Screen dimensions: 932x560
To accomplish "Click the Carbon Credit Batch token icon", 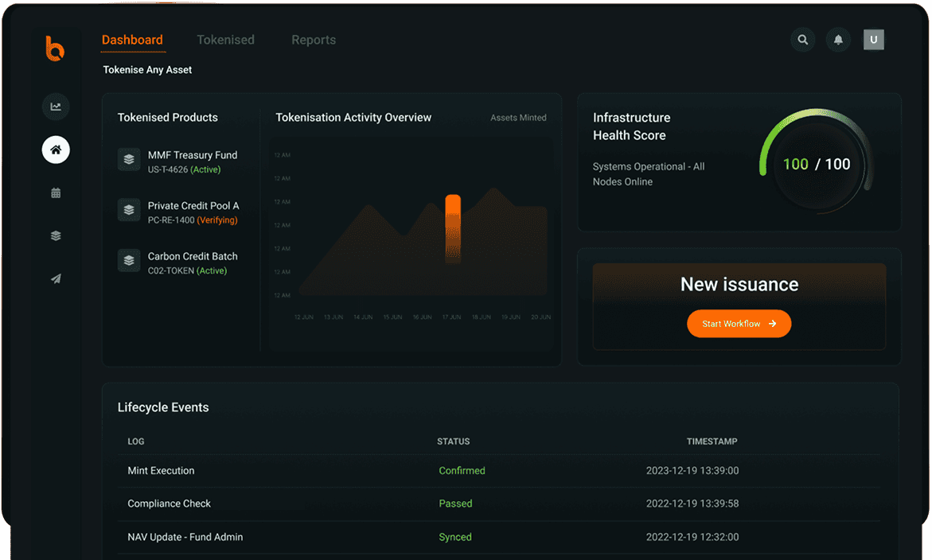I will 129,260.
